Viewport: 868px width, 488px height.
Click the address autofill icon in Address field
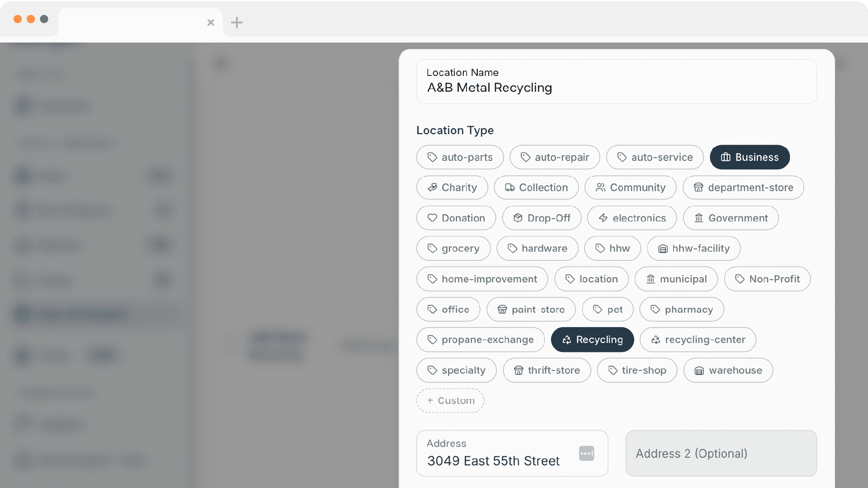coord(586,453)
